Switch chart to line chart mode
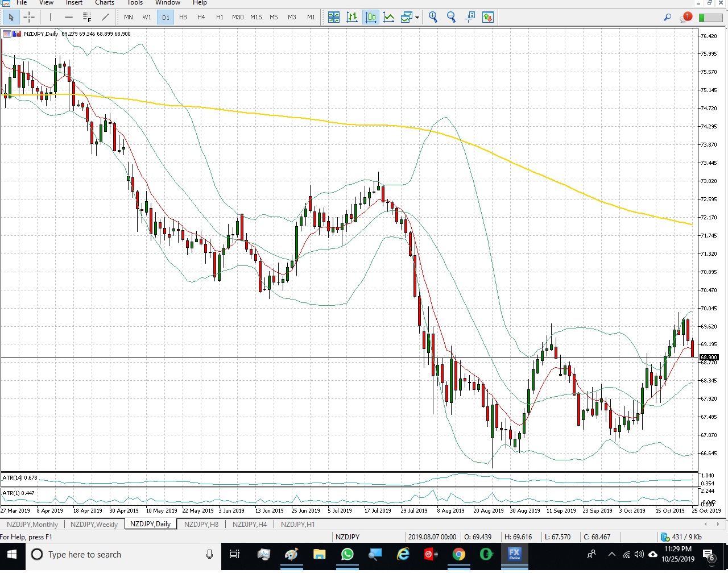728x582 pixels. tap(389, 17)
